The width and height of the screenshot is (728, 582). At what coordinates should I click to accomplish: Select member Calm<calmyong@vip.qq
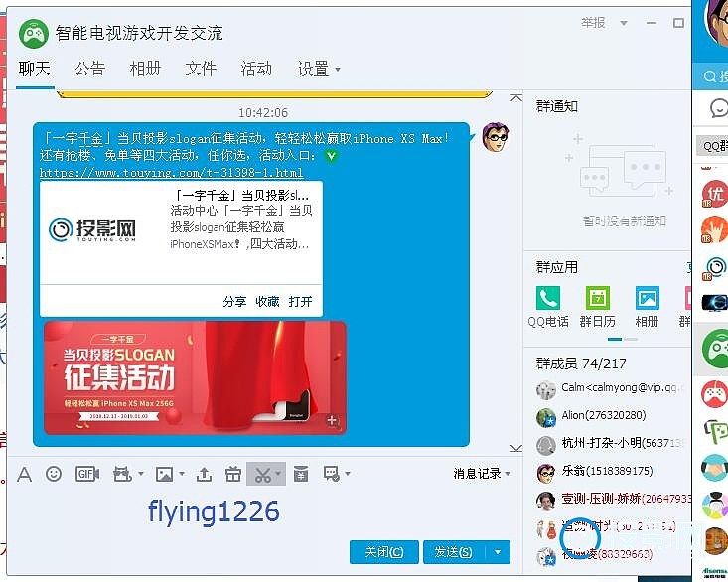coord(613,388)
